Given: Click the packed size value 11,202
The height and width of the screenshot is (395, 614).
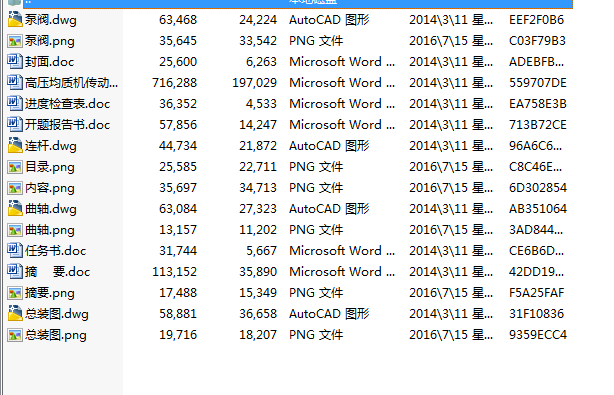Looking at the screenshot, I should [258, 230].
